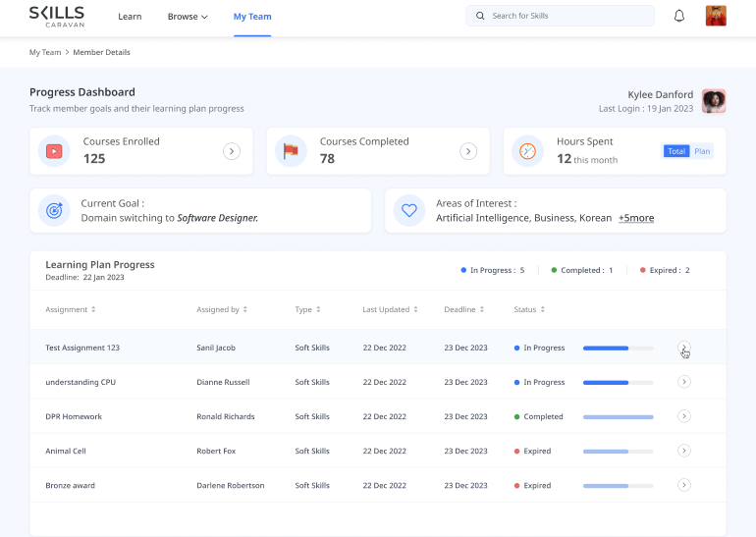Open Courses Completed arrow icon
The width and height of the screenshot is (756, 537).
[x=468, y=151]
